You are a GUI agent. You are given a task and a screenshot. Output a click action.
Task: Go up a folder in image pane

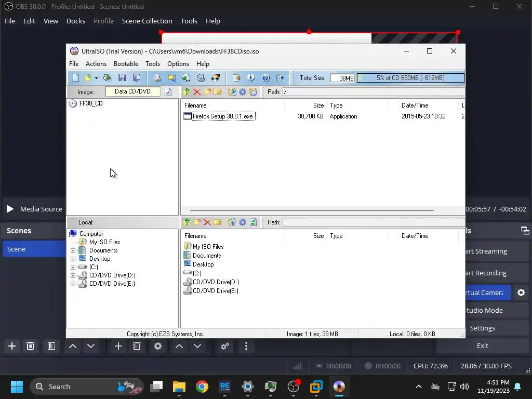coord(187,92)
